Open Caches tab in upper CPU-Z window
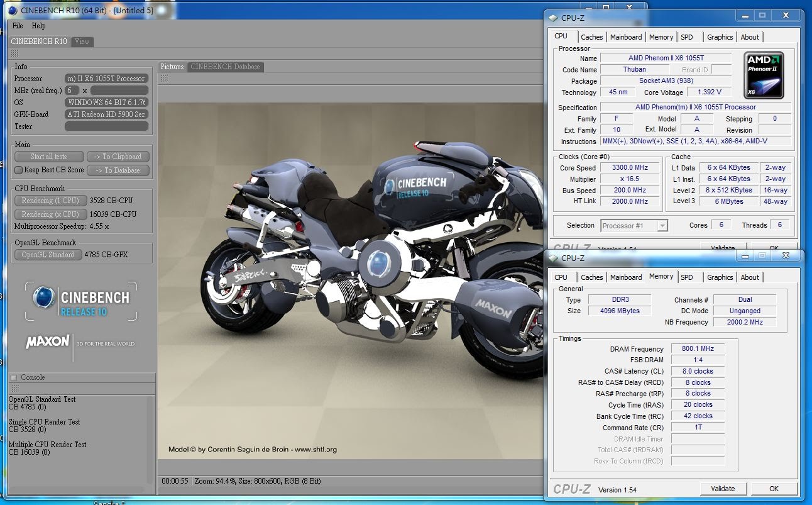Screen dimensions: 812x505 click(x=592, y=37)
